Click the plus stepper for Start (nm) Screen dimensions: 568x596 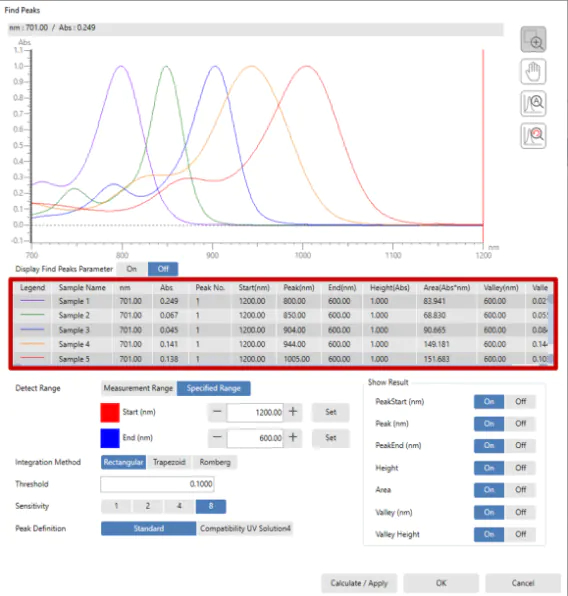(293, 412)
